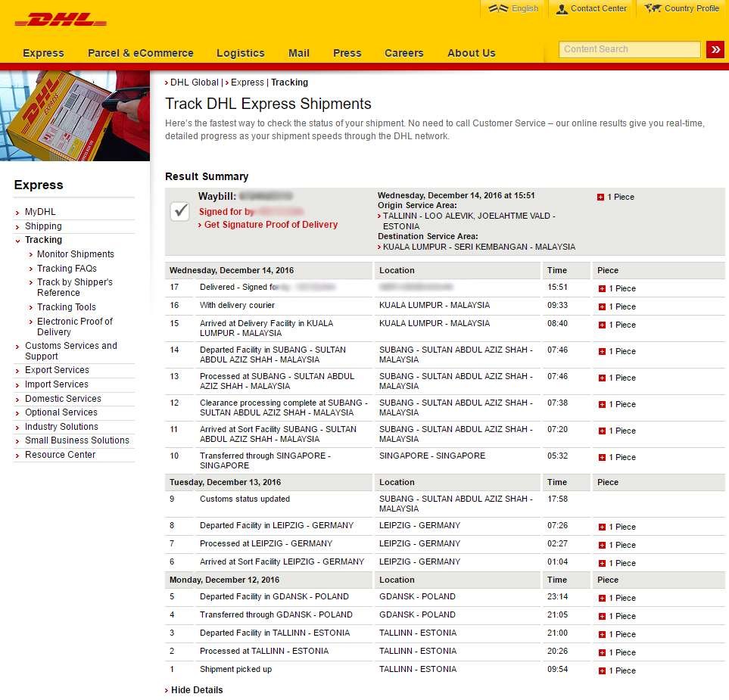Submit search with red arrow button

coord(715,49)
